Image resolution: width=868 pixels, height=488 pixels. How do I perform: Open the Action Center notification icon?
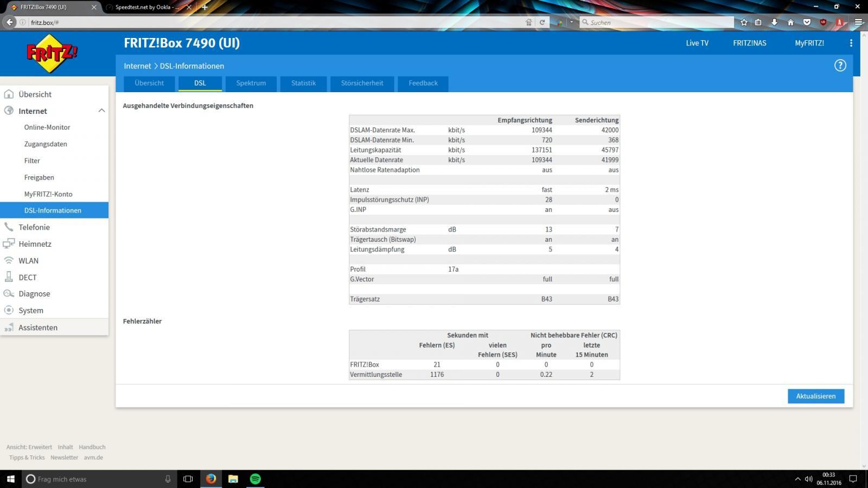[853, 479]
